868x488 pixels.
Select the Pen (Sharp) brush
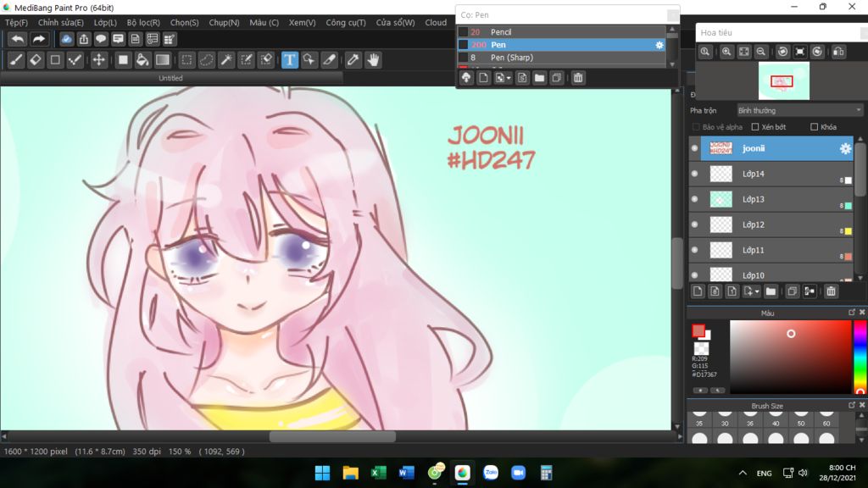pyautogui.click(x=562, y=58)
